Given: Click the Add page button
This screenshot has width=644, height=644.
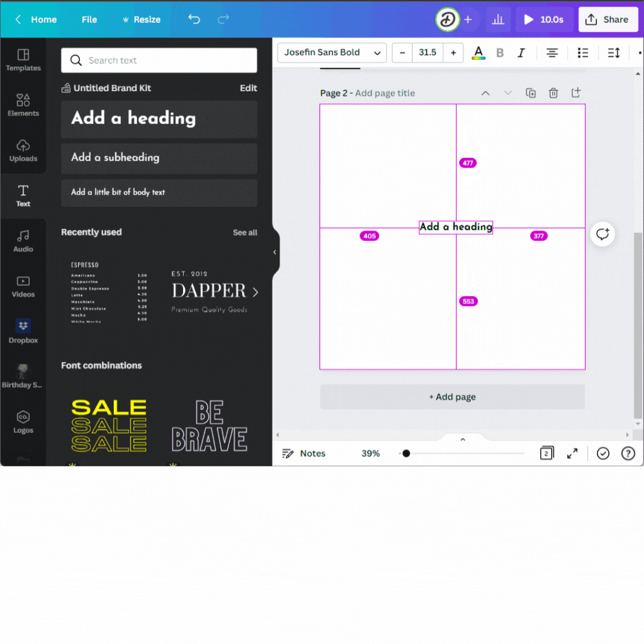Looking at the screenshot, I should (x=452, y=397).
